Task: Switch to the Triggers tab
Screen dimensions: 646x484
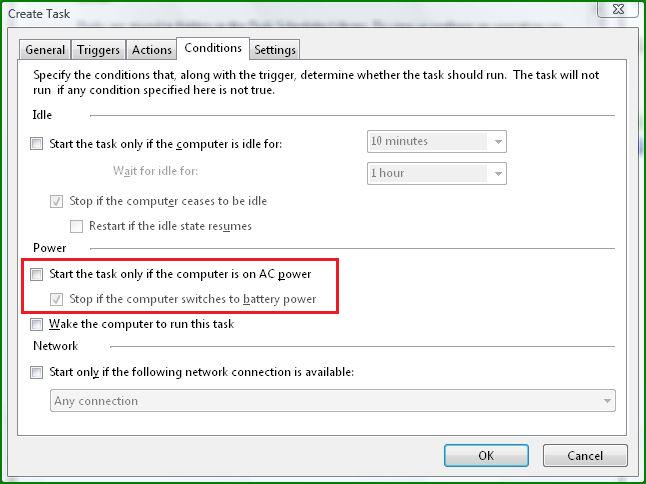Action: tap(98, 50)
